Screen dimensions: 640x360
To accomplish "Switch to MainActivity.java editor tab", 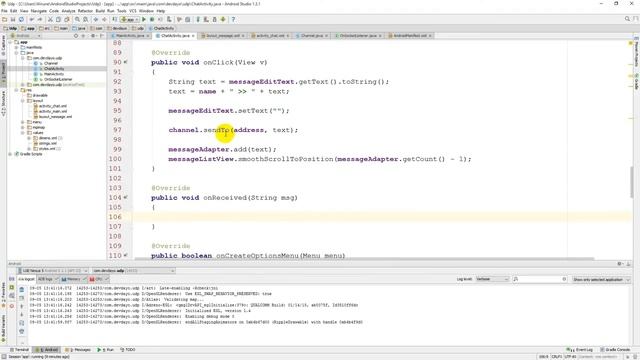I will [x=130, y=36].
